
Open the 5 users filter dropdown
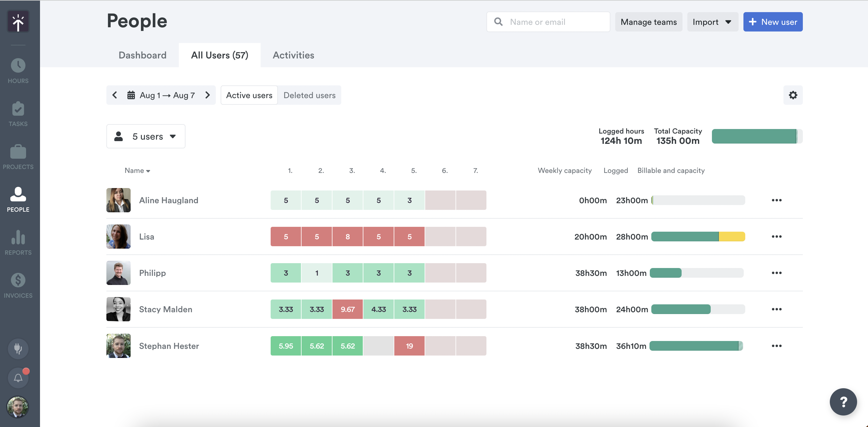coord(145,136)
